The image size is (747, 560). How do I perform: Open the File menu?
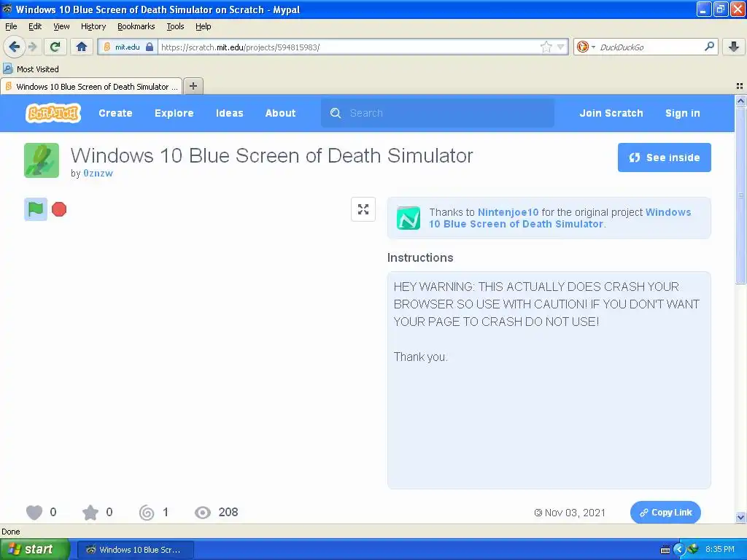[11, 26]
